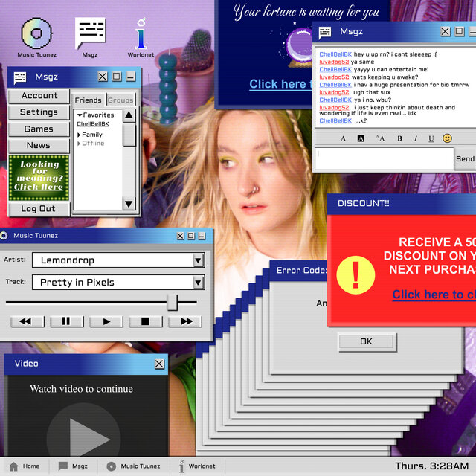
Task: Toggle underline formatting in chat
Action: click(x=431, y=139)
